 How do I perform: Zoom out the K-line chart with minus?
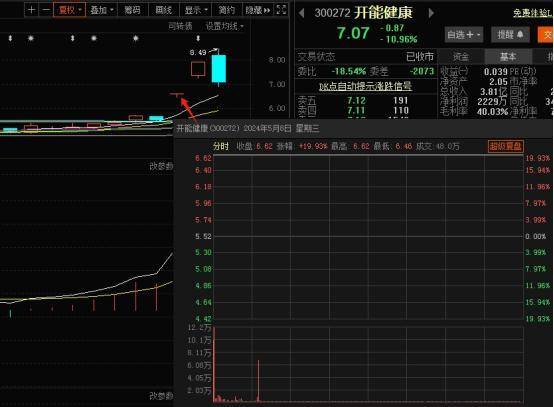(46, 10)
